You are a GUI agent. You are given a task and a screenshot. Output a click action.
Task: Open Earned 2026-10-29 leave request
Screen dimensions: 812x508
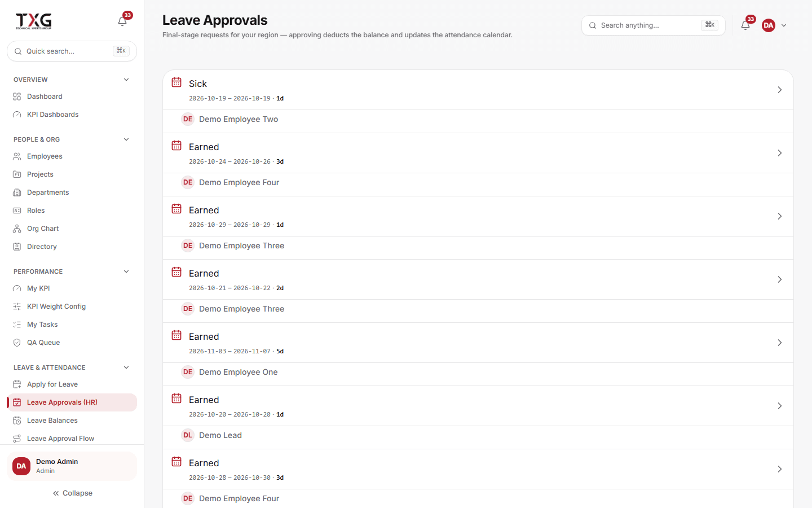coord(478,216)
